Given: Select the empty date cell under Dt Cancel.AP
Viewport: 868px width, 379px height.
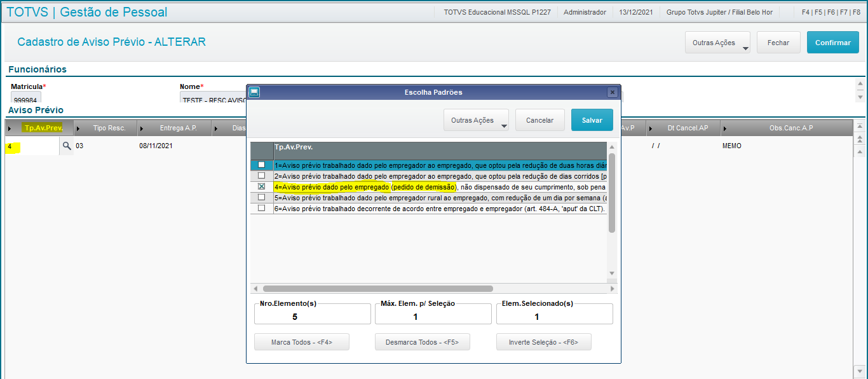Looking at the screenshot, I should coord(683,146).
